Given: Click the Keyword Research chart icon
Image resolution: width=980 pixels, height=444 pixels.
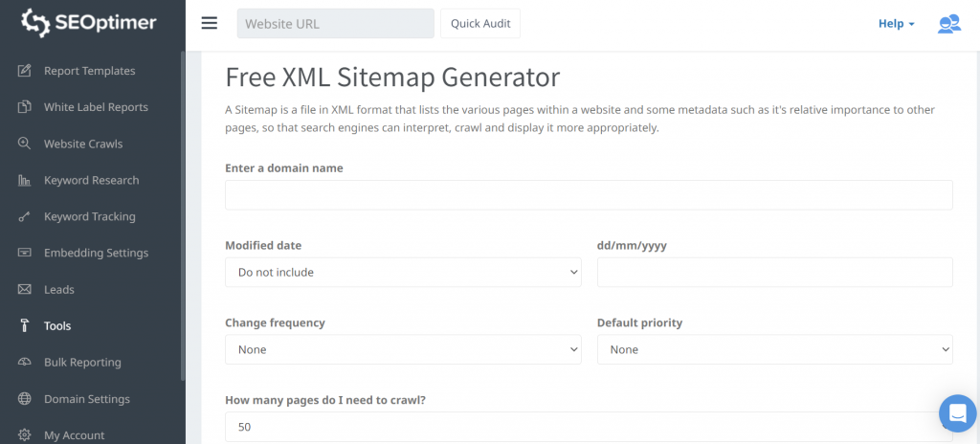Looking at the screenshot, I should click(x=25, y=180).
